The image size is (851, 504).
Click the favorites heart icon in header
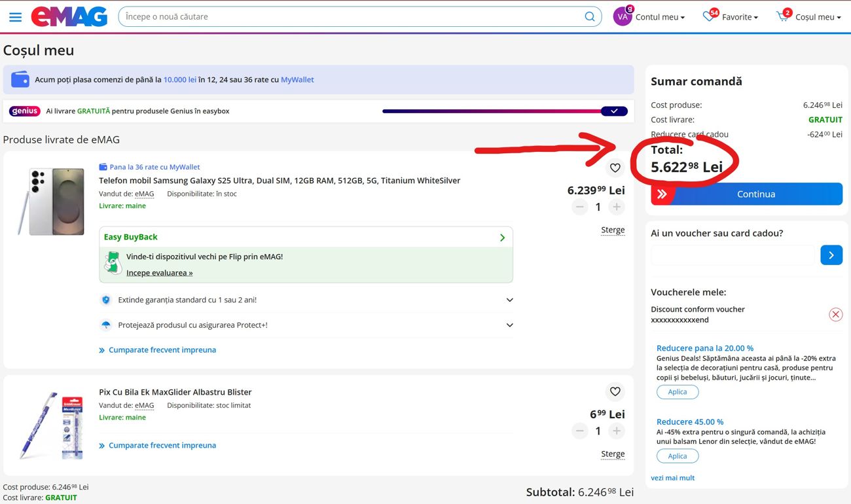pyautogui.click(x=710, y=16)
